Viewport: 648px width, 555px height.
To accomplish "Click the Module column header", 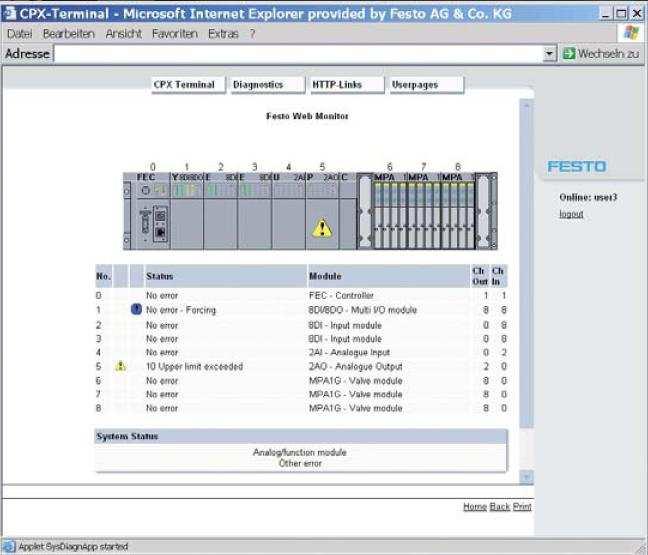I will click(x=388, y=276).
